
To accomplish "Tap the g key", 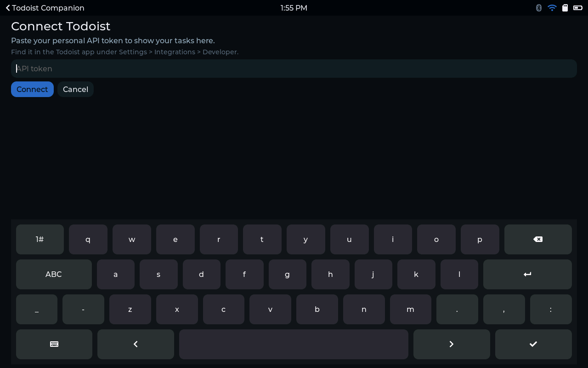I will (x=288, y=274).
